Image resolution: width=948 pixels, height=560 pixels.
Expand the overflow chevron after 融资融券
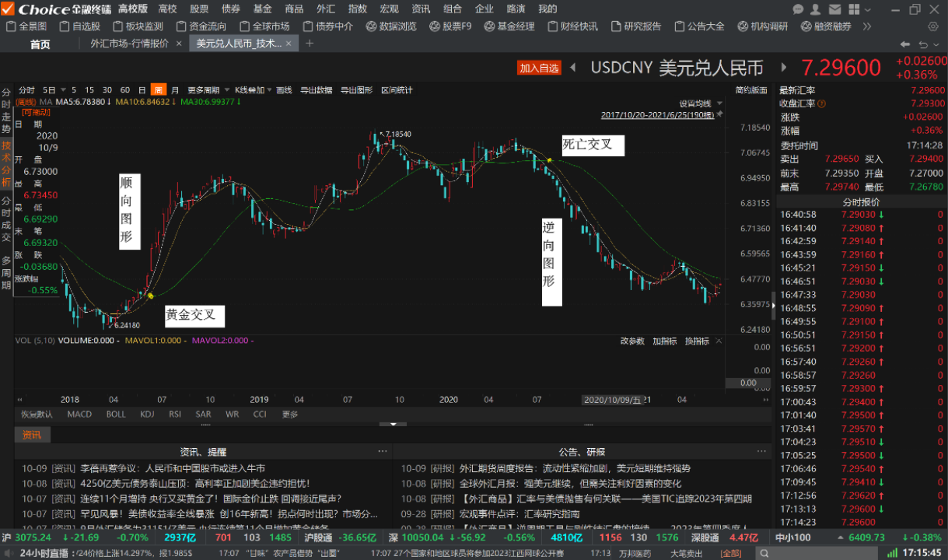[x=866, y=26]
